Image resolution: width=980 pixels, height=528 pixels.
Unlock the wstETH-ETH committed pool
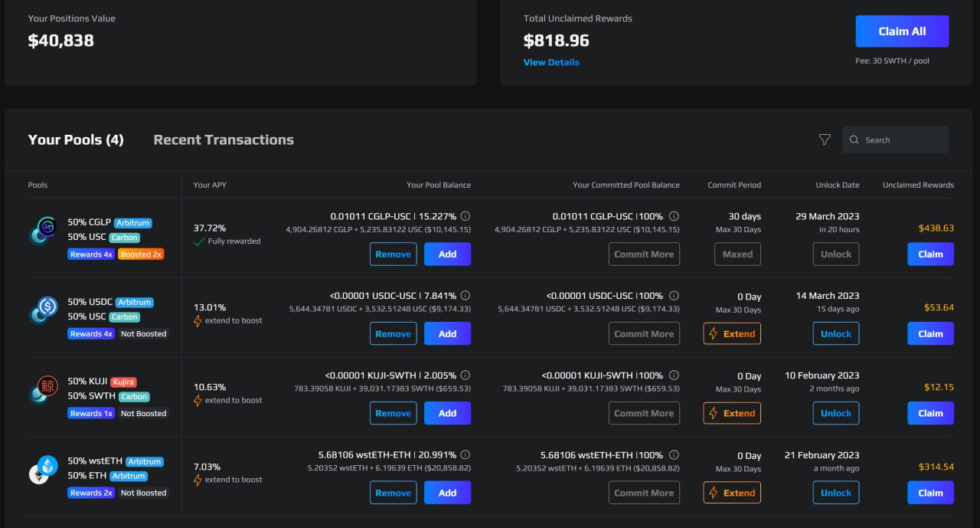835,493
